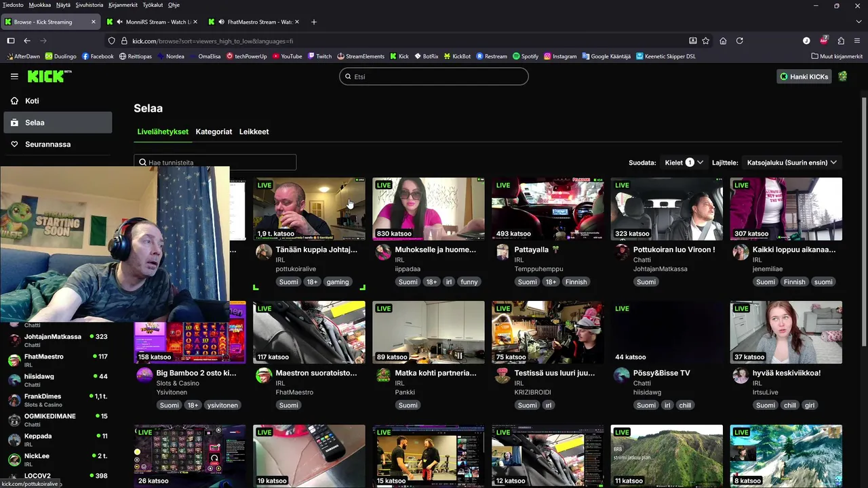Image resolution: width=868 pixels, height=488 pixels.
Task: Bookmark this page with the star icon
Action: (x=706, y=41)
